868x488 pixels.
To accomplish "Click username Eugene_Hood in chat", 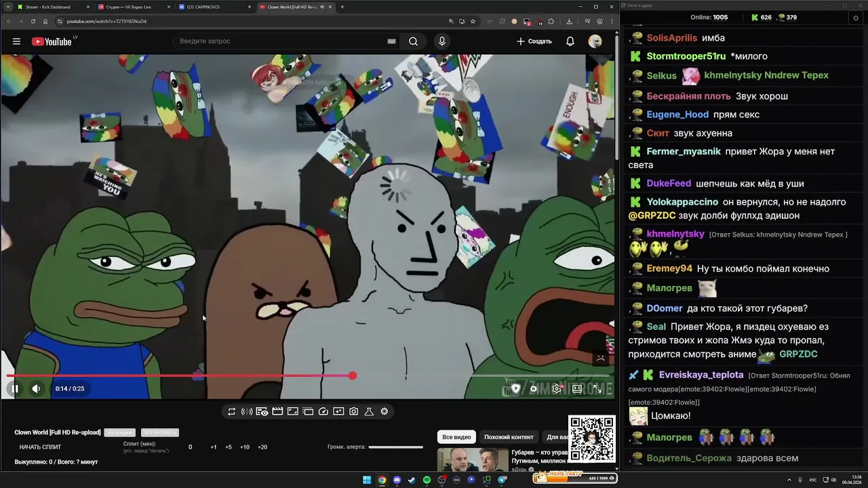I will point(677,115).
